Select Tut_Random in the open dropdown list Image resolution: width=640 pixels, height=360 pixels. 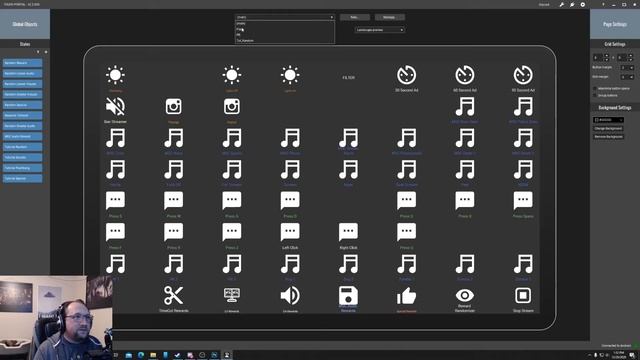click(x=285, y=40)
